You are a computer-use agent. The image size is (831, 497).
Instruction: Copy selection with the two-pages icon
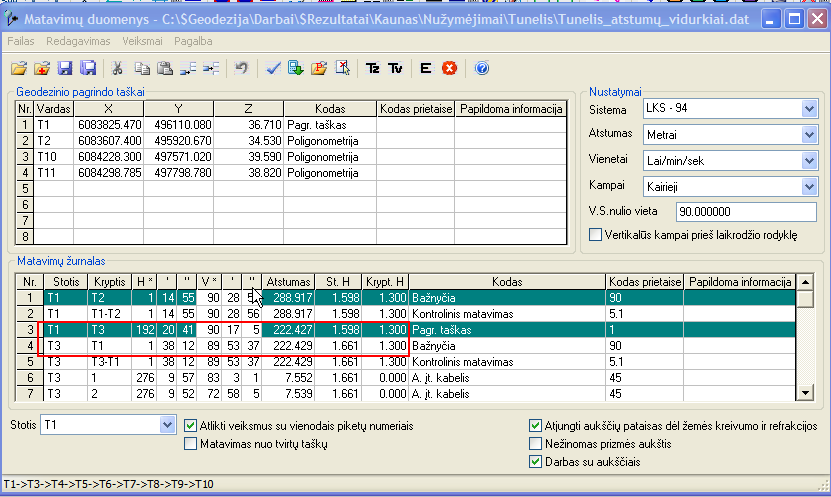coord(142,68)
